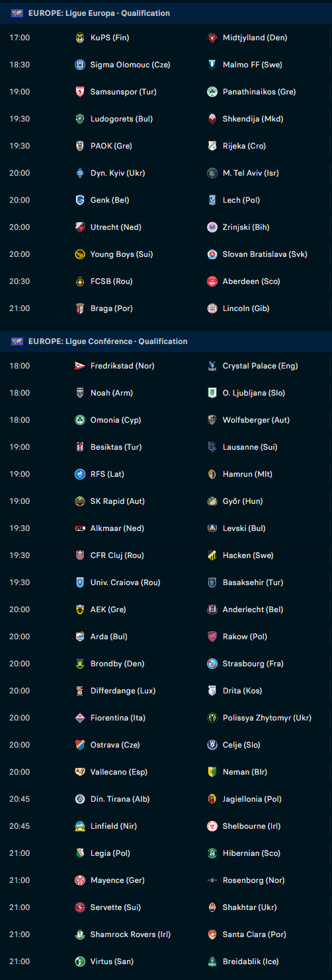Click the Crystal Palace (Eng) crest

[x=212, y=366]
